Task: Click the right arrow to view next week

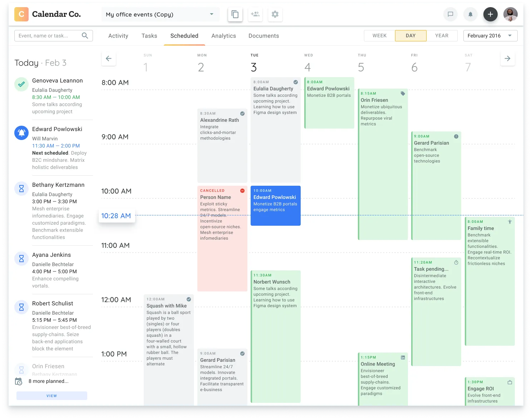Action: pyautogui.click(x=507, y=58)
